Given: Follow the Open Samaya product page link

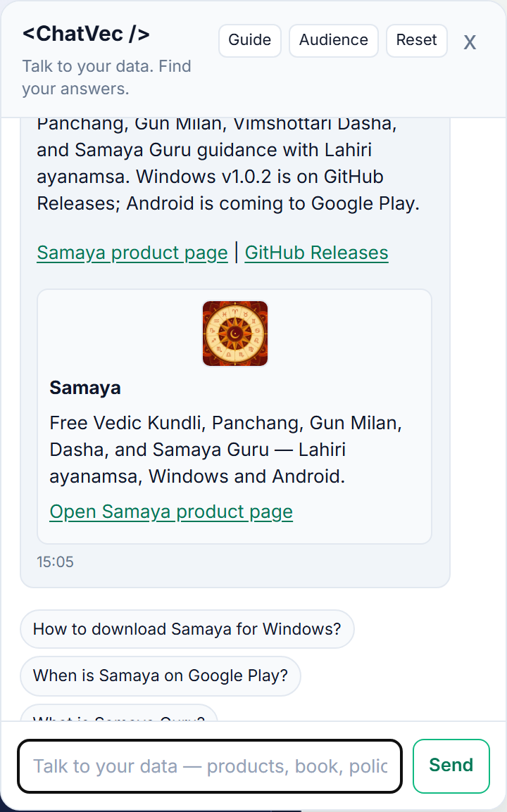Looking at the screenshot, I should click(x=171, y=512).
